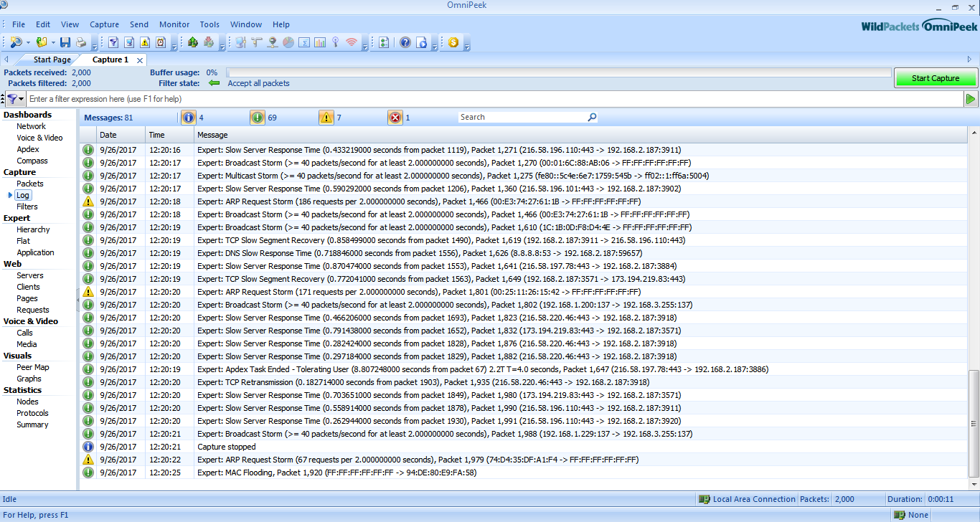Open the Capture menu
The width and height of the screenshot is (980, 522).
pyautogui.click(x=104, y=24)
